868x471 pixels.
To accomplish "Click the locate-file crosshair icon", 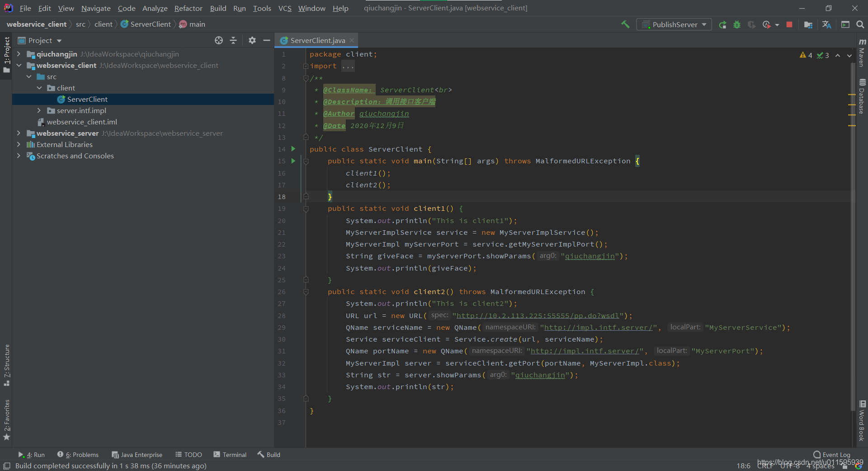I will 219,40.
